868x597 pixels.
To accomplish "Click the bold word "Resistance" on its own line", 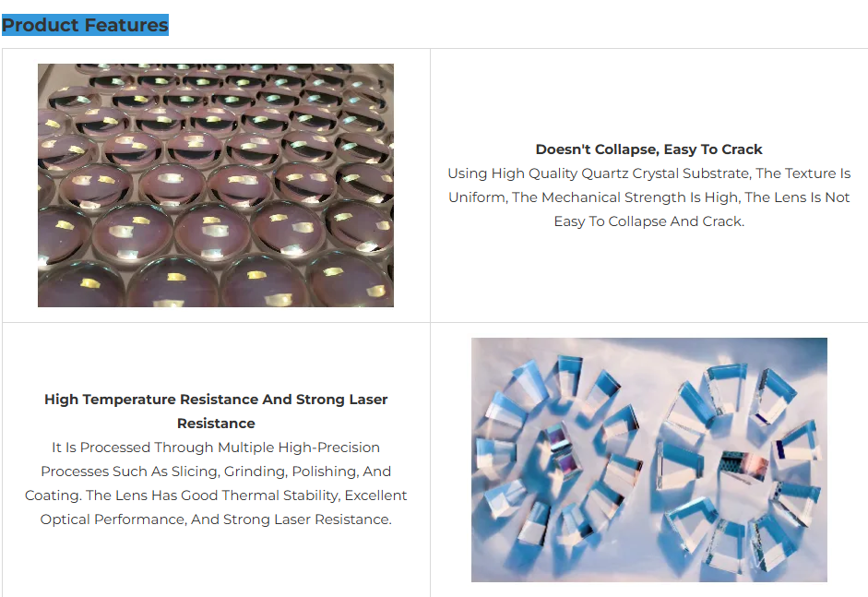I will point(216,424).
